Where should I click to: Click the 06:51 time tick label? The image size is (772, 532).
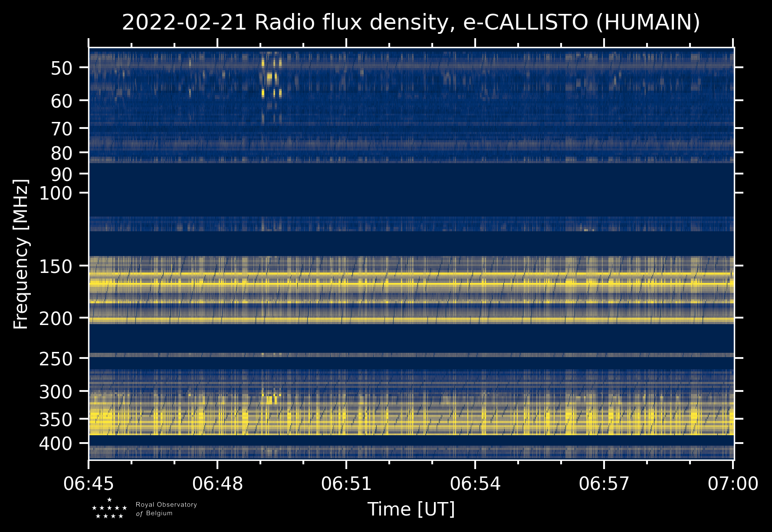(x=346, y=483)
